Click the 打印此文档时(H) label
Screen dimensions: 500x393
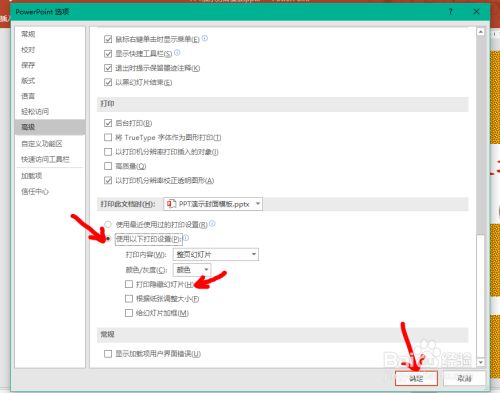128,204
